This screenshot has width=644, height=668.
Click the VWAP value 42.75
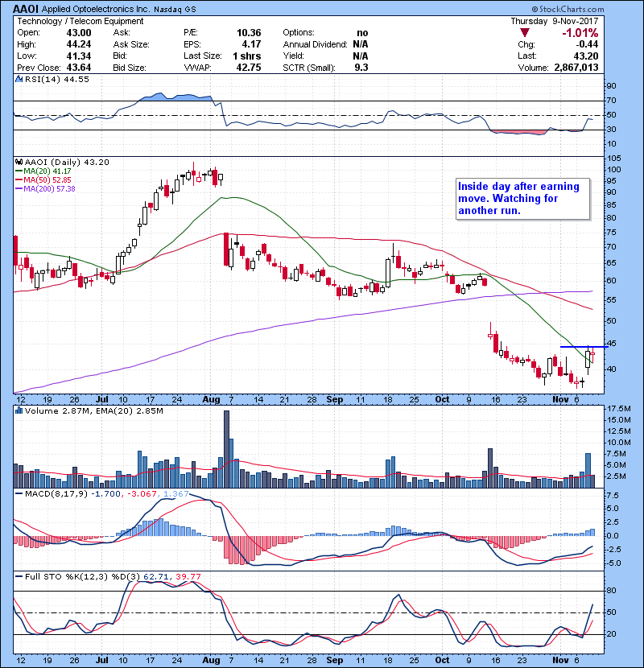[249, 68]
